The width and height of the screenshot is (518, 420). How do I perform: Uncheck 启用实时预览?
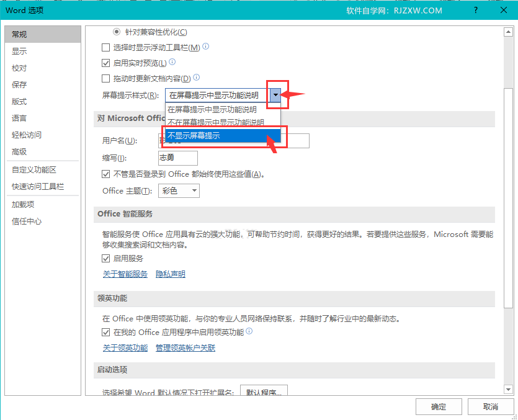coord(104,63)
